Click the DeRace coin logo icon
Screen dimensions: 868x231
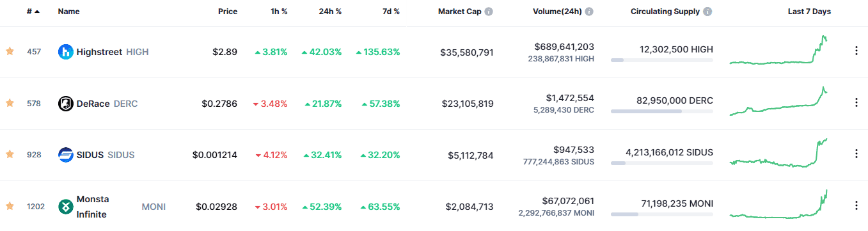65,103
